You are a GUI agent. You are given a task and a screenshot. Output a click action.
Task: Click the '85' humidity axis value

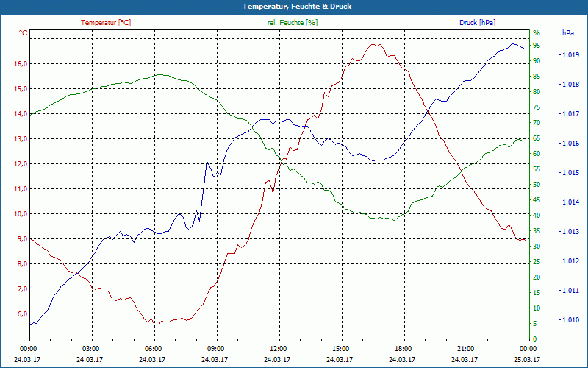pyautogui.click(x=537, y=77)
